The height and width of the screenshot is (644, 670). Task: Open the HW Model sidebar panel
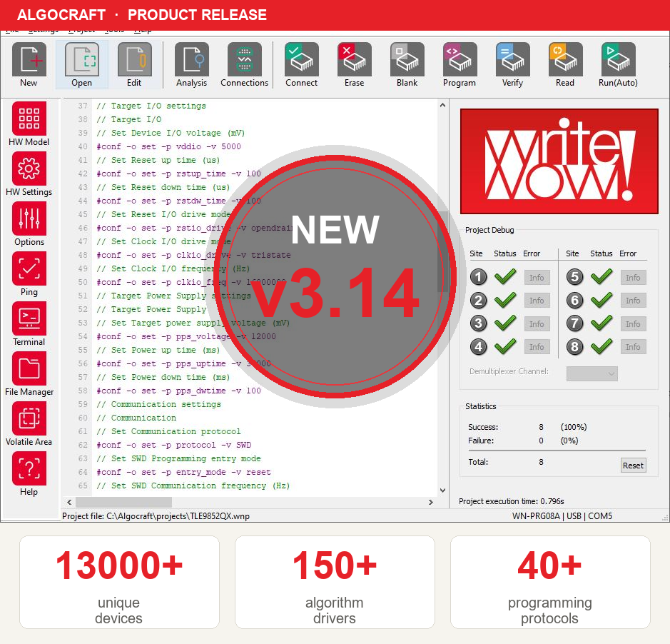tap(29, 119)
